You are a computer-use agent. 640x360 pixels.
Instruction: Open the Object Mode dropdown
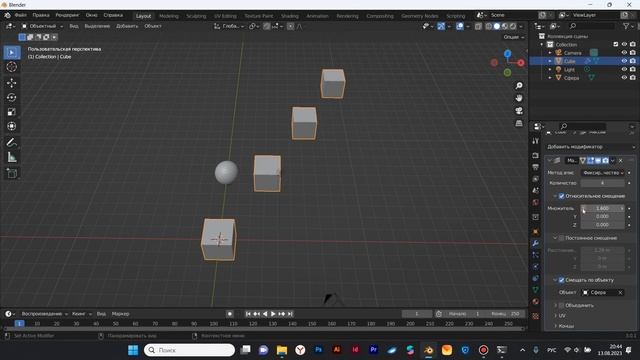[42, 26]
